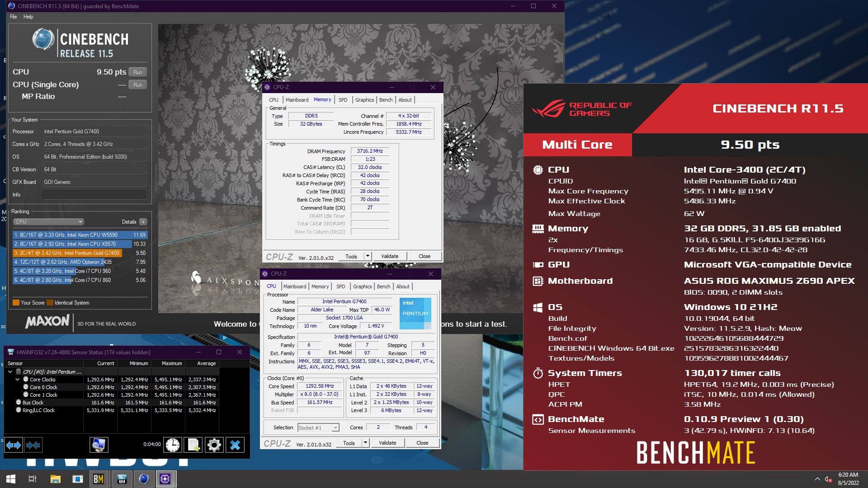This screenshot has width=868, height=488.
Task: Click Close button in upper CPU-Z memory window
Action: [425, 256]
